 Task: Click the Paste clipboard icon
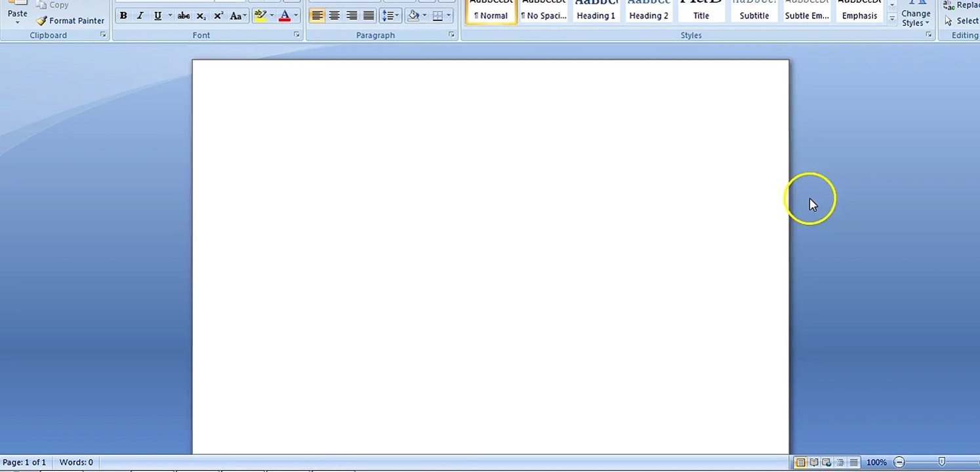18,3
